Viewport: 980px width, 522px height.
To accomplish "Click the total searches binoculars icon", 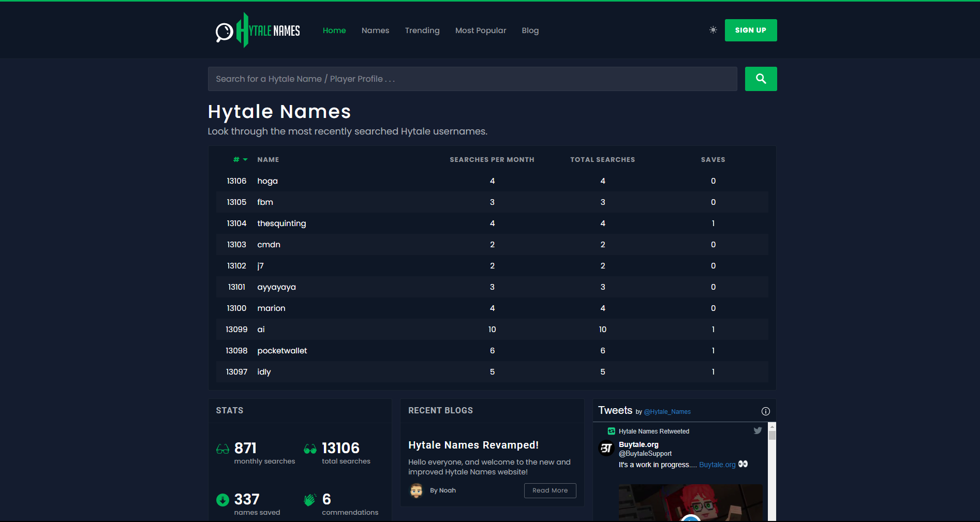I will tap(310, 449).
